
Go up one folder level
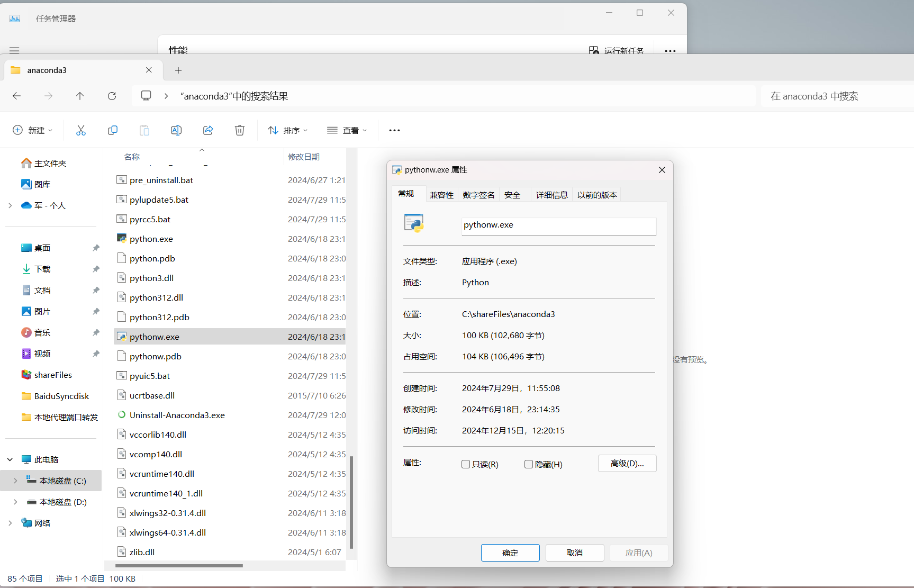click(80, 96)
